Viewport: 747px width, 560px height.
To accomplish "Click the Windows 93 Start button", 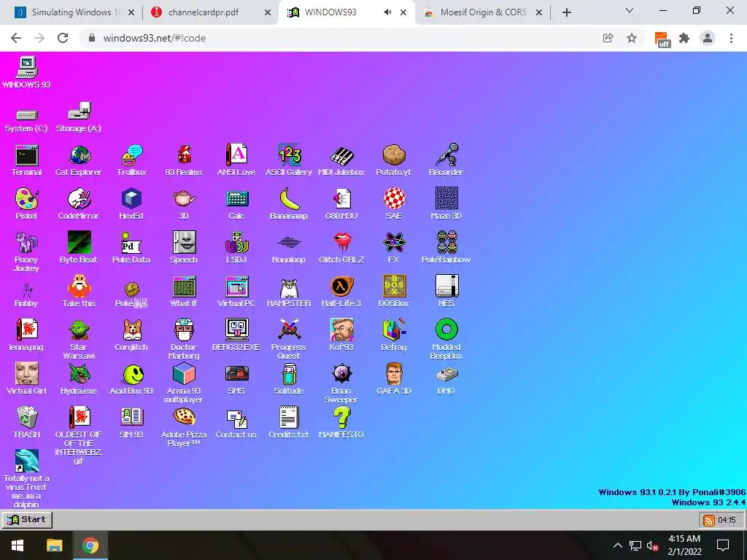I will (27, 519).
